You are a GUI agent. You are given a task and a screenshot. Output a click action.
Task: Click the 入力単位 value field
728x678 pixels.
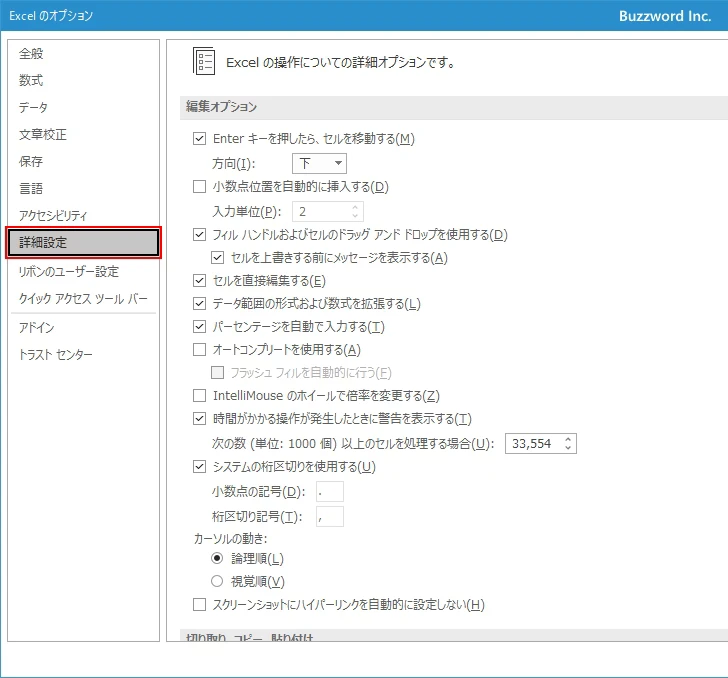323,212
